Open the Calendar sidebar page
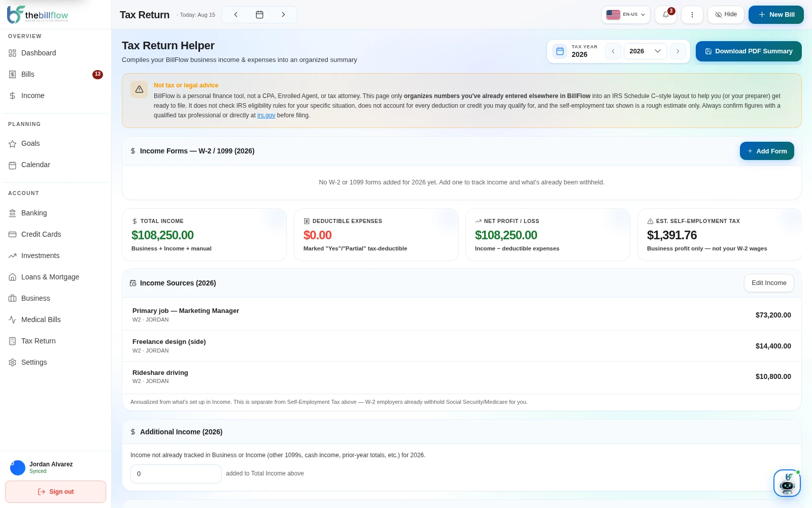 pos(56,165)
